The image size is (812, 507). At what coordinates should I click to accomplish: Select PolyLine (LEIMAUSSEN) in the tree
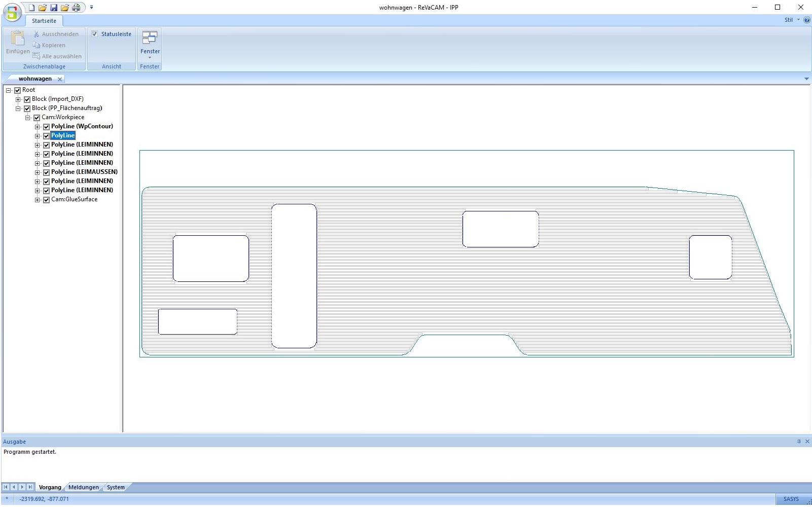tap(84, 172)
